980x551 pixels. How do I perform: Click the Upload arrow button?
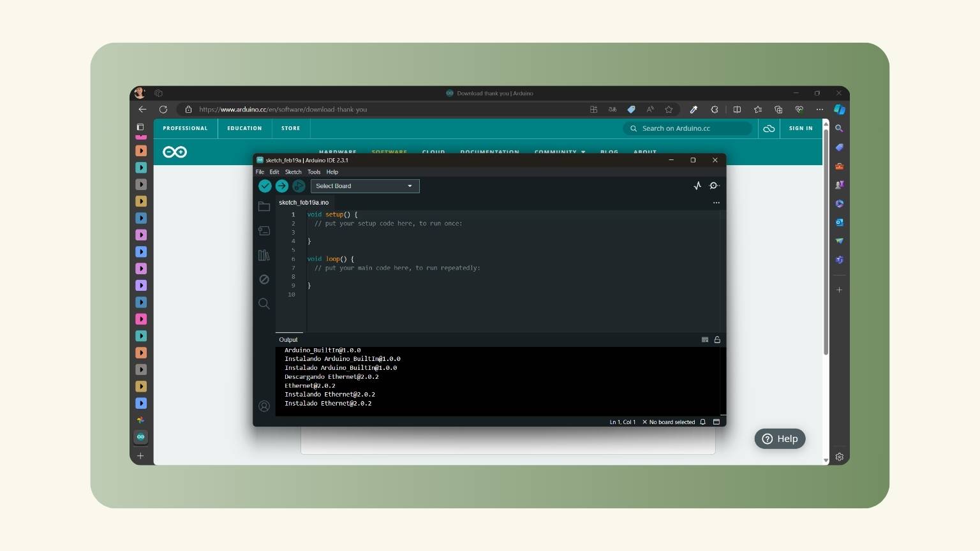pyautogui.click(x=282, y=186)
